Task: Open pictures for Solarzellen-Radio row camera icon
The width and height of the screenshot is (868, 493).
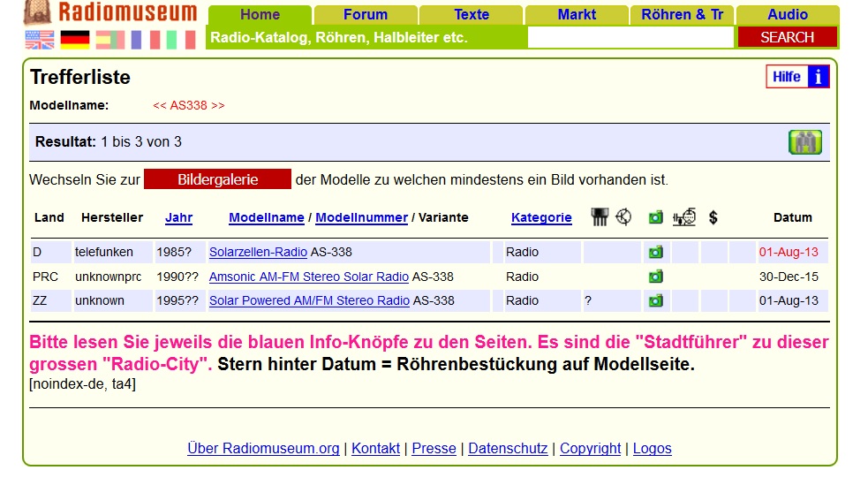Action: pyautogui.click(x=655, y=253)
